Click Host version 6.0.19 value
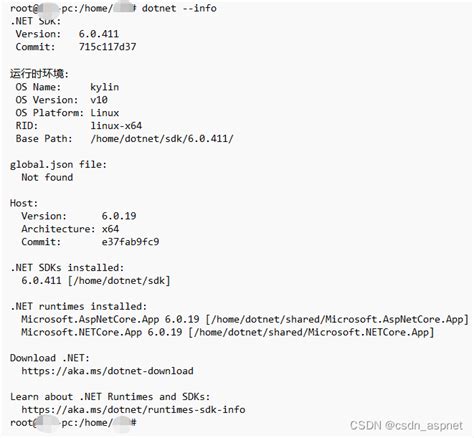The image size is (474, 438). (x=119, y=216)
